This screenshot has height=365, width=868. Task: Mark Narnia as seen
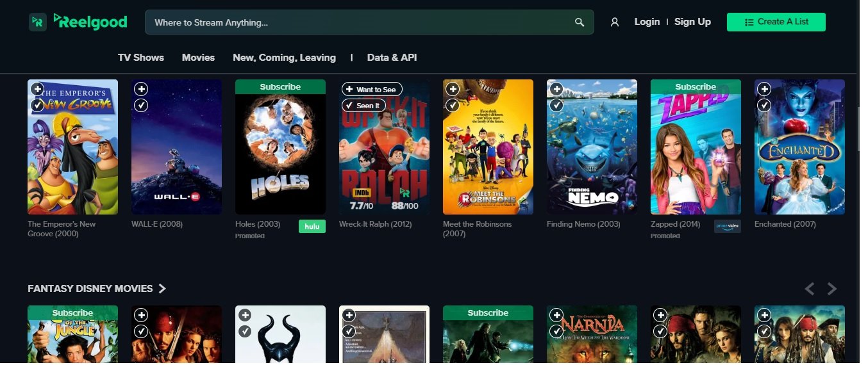tap(557, 331)
